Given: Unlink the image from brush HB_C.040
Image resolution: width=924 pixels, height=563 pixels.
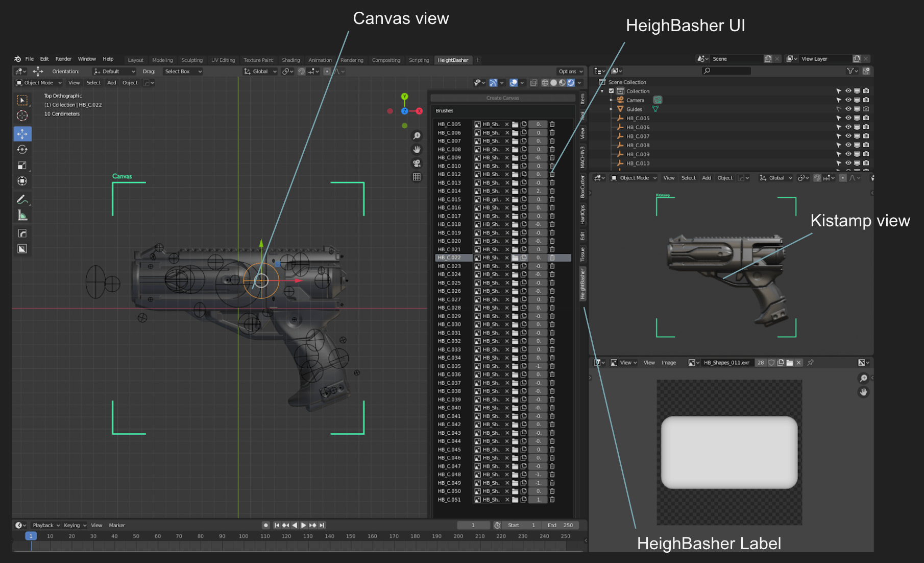Looking at the screenshot, I should [507, 408].
